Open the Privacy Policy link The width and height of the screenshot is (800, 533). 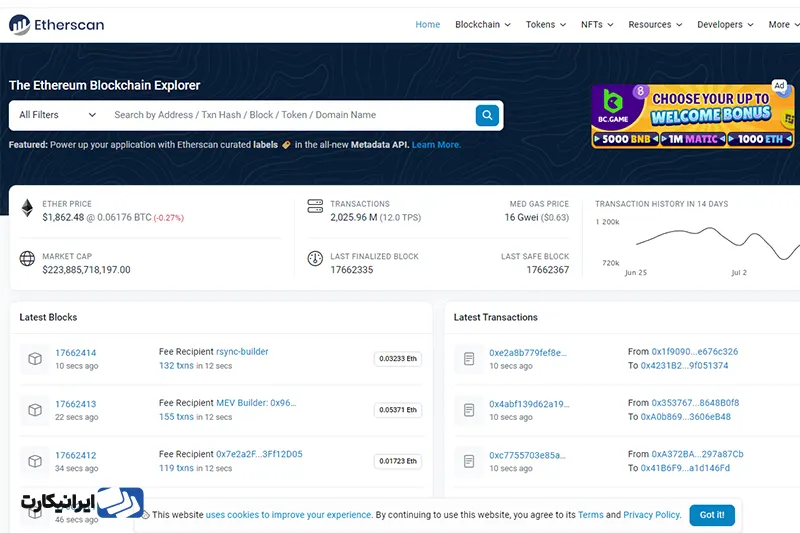(x=652, y=515)
